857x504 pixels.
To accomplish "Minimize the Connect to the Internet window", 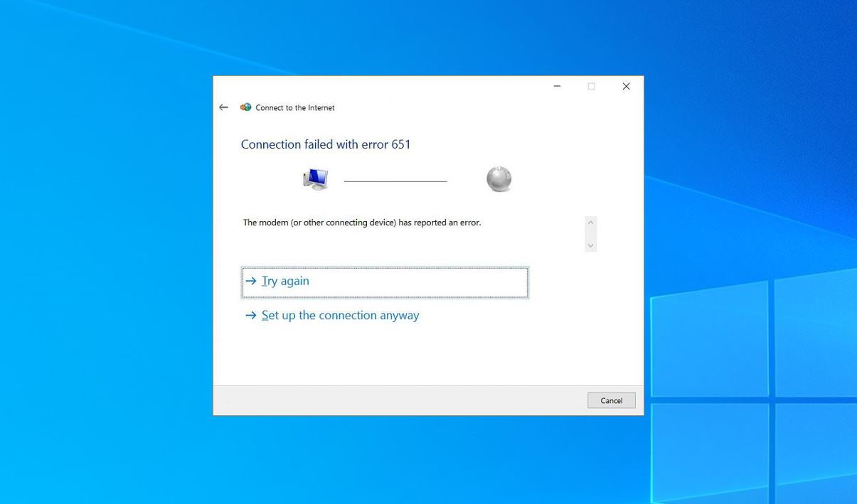I will pyautogui.click(x=557, y=86).
